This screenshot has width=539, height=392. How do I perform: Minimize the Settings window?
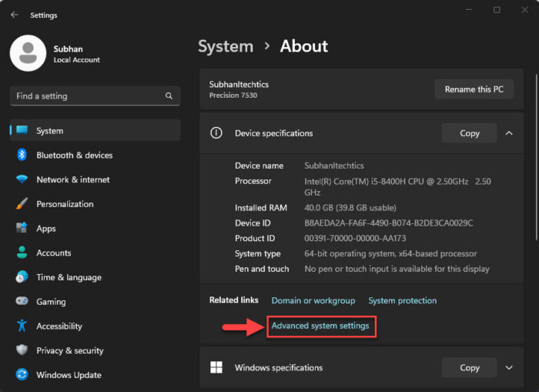tap(468, 10)
